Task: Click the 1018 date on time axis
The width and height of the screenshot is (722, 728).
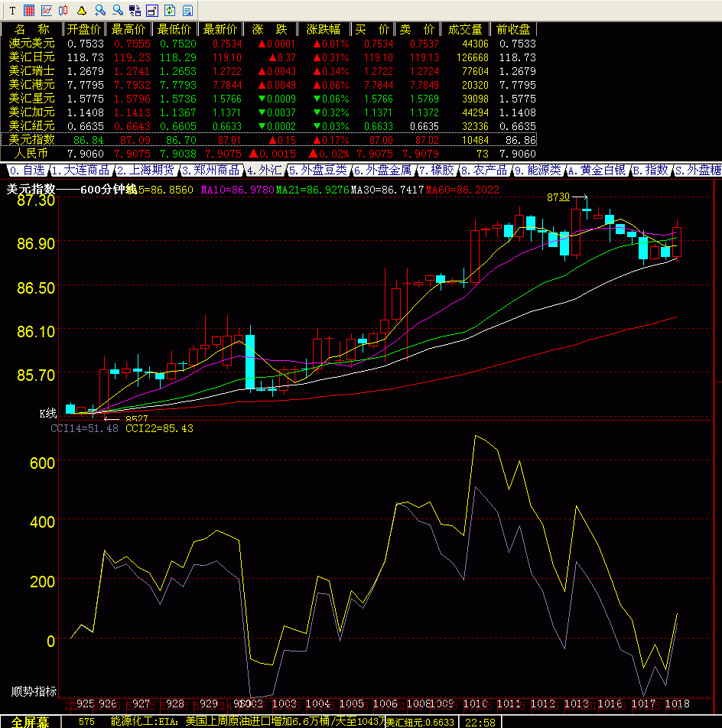Action: click(x=678, y=704)
